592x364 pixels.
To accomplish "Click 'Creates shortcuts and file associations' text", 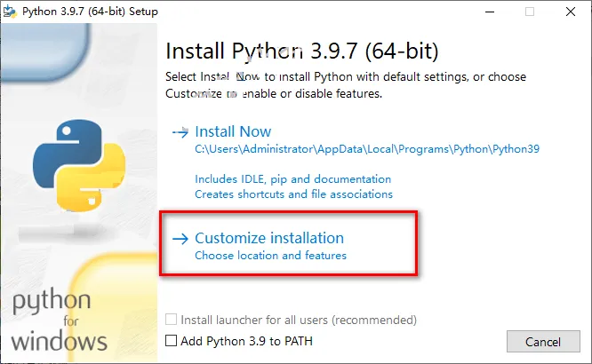I will pyautogui.click(x=293, y=194).
